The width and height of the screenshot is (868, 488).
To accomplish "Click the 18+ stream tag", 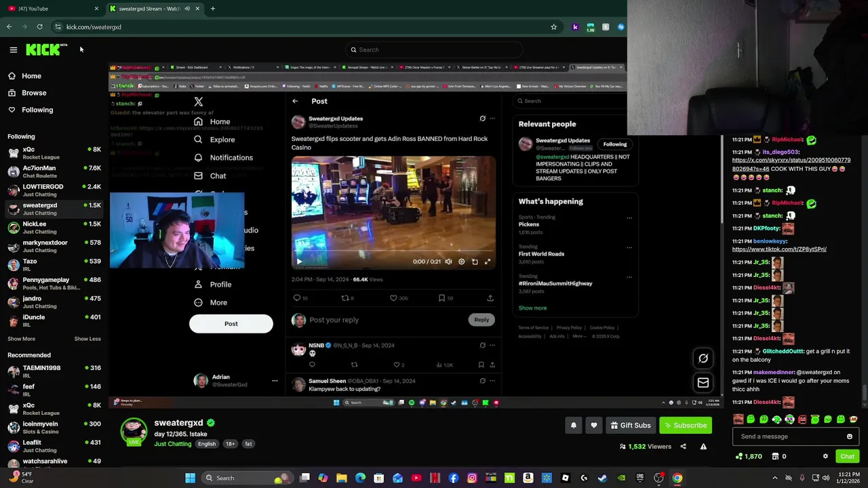I will click(x=230, y=444).
